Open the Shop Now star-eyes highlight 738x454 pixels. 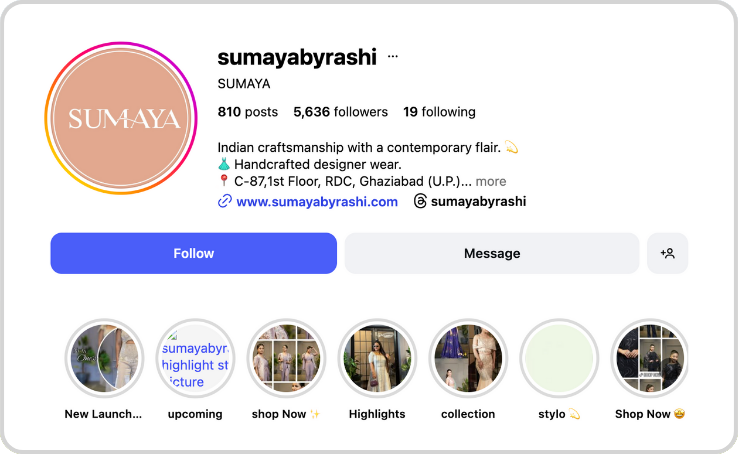pyautogui.click(x=650, y=358)
